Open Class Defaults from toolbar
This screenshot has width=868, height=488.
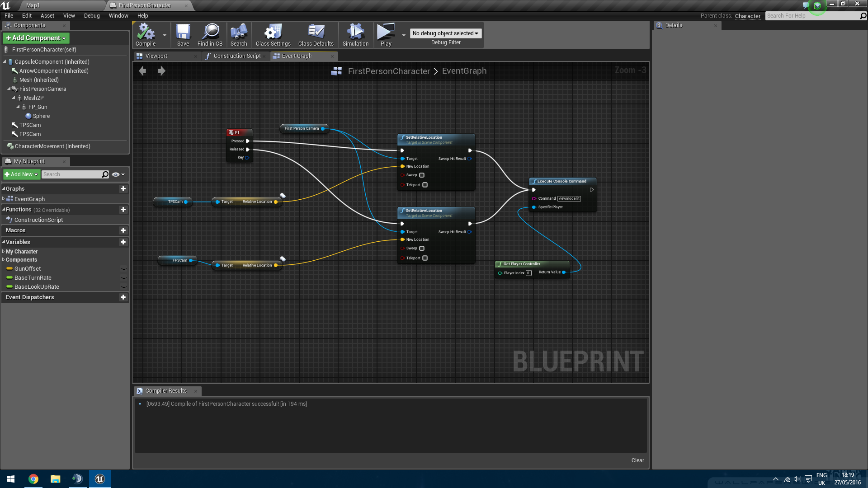click(x=316, y=35)
